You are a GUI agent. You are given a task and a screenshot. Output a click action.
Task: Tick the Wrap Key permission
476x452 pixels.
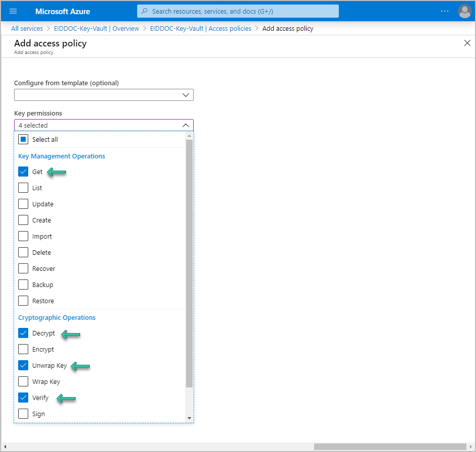23,381
